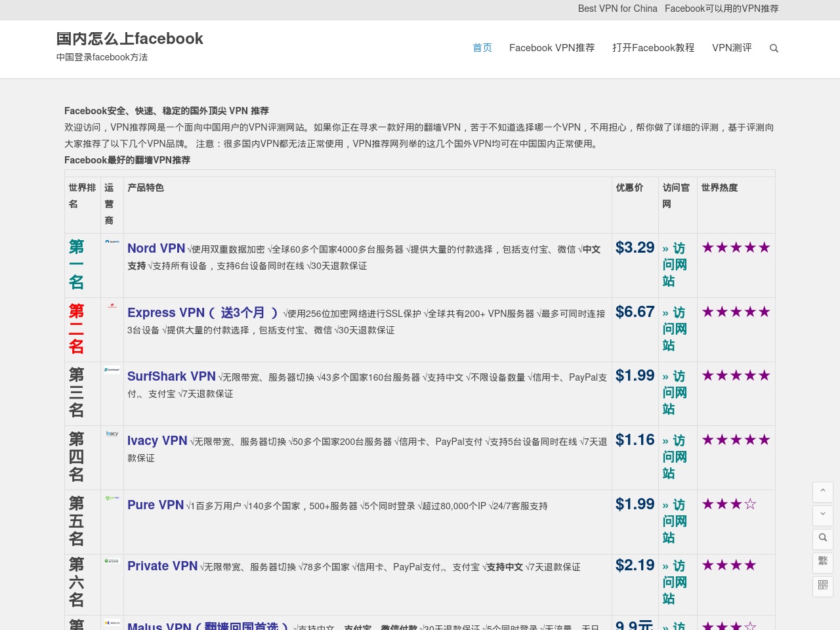Image resolution: width=840 pixels, height=630 pixels.
Task: Click the $1.99 price for Pure VPN
Action: tap(635, 504)
